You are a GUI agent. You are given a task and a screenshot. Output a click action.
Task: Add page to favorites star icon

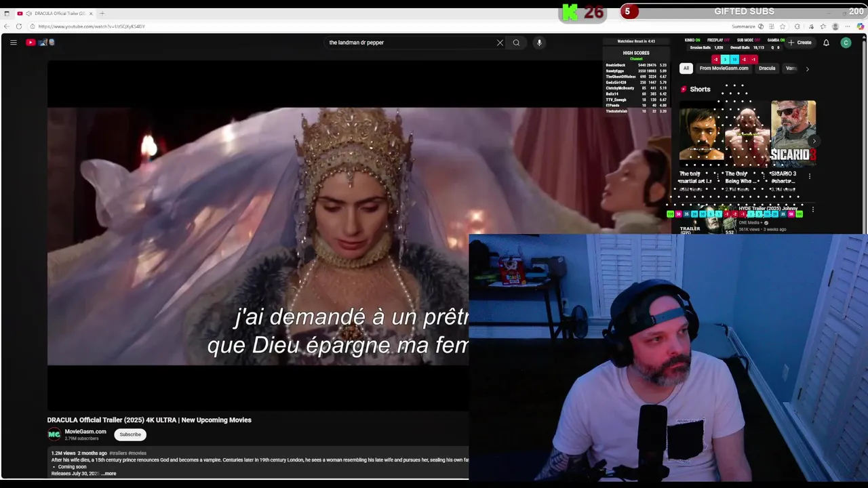click(784, 26)
